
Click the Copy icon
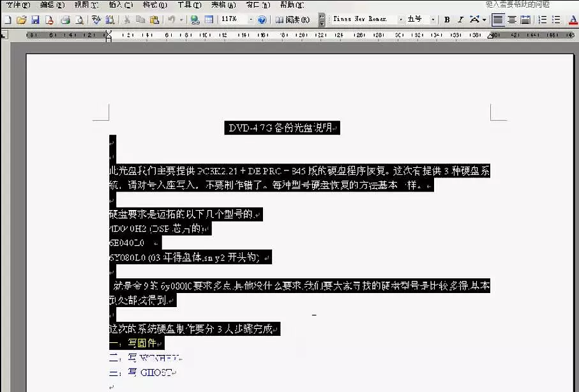coord(140,20)
